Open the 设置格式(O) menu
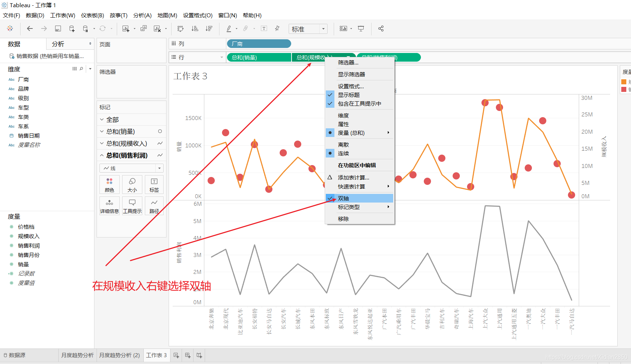 198,15
